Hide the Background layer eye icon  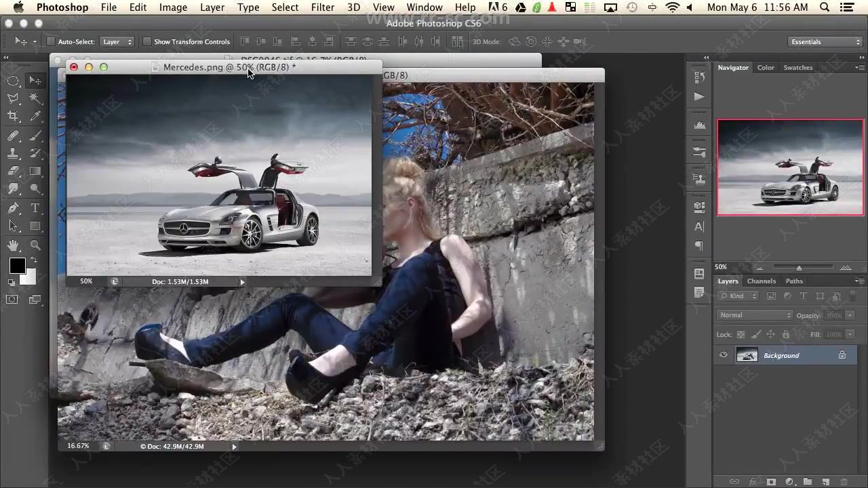(x=724, y=355)
